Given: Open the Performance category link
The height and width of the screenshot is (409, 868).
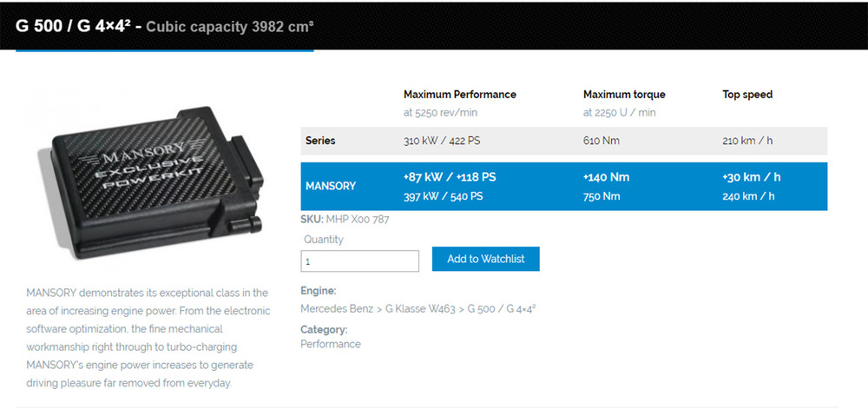Looking at the screenshot, I should click(330, 344).
